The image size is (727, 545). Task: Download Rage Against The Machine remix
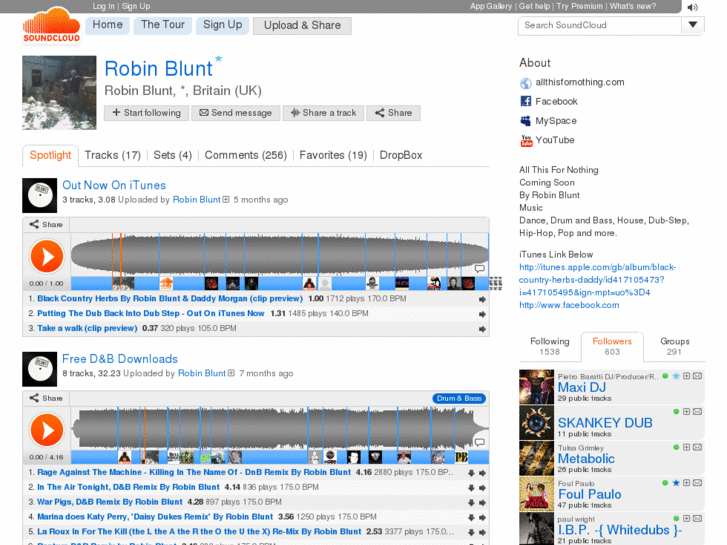tap(471, 473)
